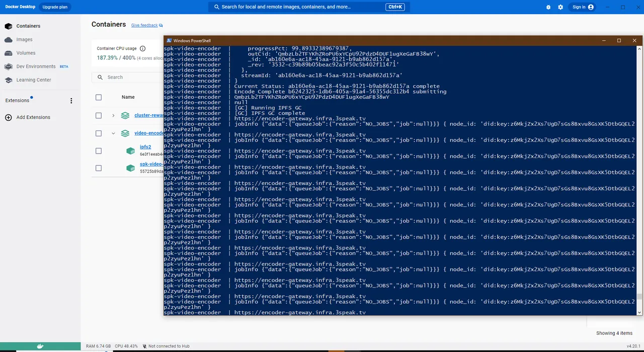The height and width of the screenshot is (352, 644).
Task: Click '[GC] Running IPFS GC' line in PowerShell
Action: tap(268, 108)
